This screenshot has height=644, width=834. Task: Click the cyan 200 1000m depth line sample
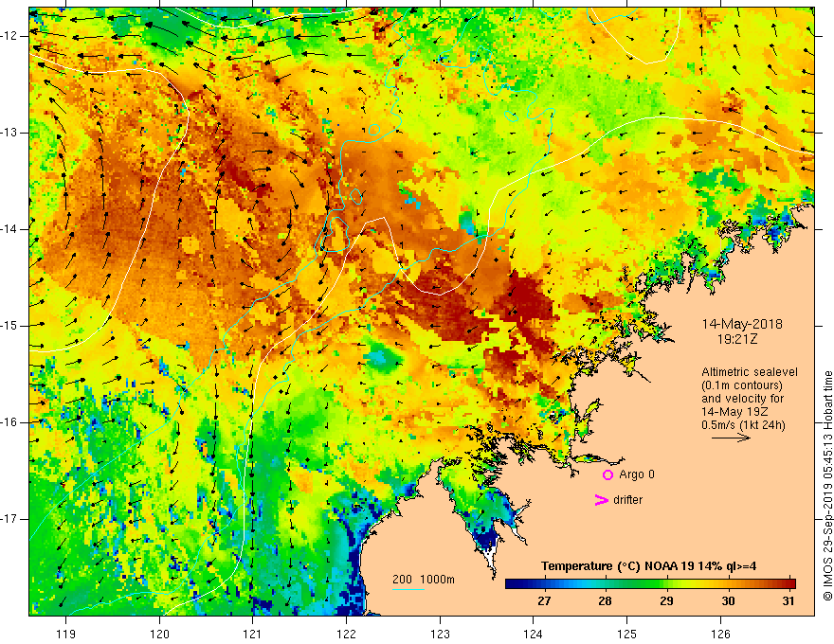408,589
